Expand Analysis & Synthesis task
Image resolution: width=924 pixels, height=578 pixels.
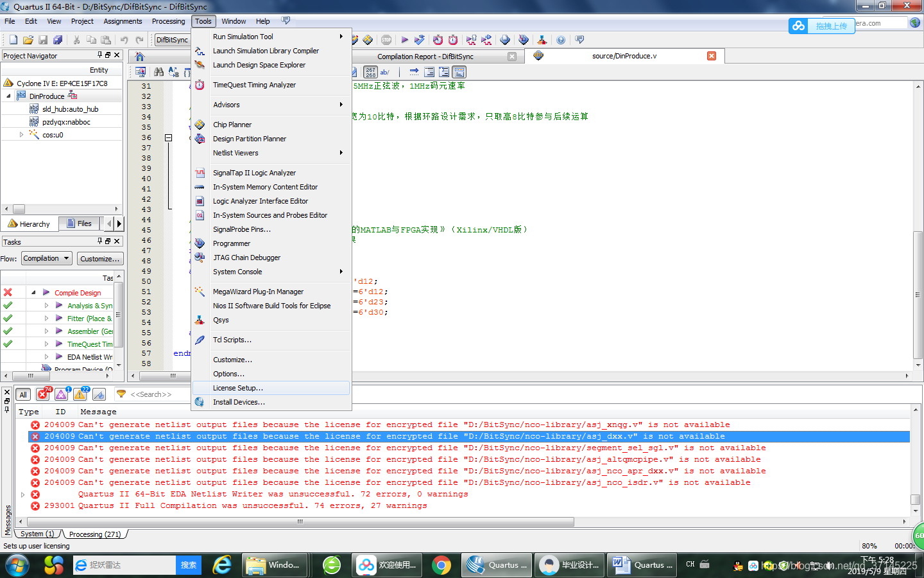(x=46, y=306)
